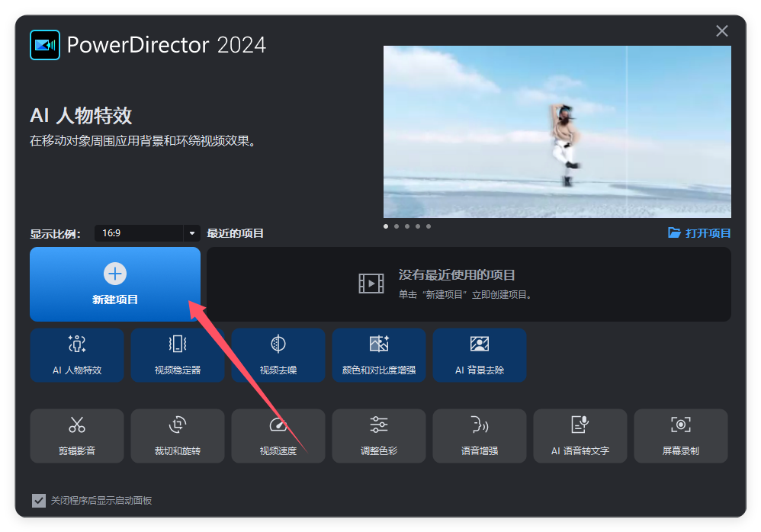
Task: Click the 16:9 aspect ratio field
Action: pos(138,233)
